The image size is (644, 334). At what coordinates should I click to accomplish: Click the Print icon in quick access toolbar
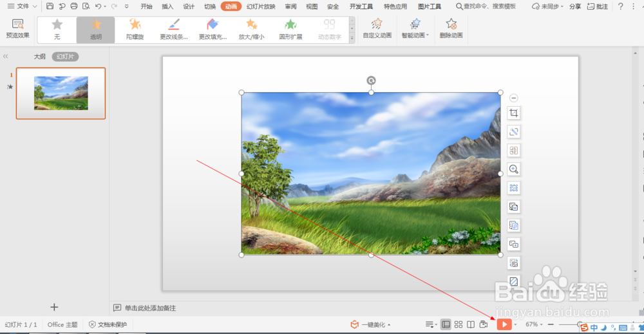point(74,6)
